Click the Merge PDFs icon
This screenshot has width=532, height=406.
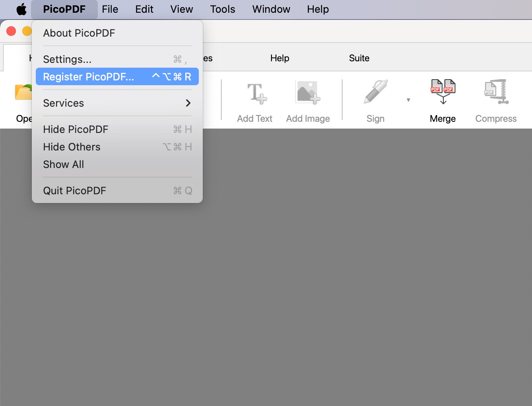tap(443, 92)
